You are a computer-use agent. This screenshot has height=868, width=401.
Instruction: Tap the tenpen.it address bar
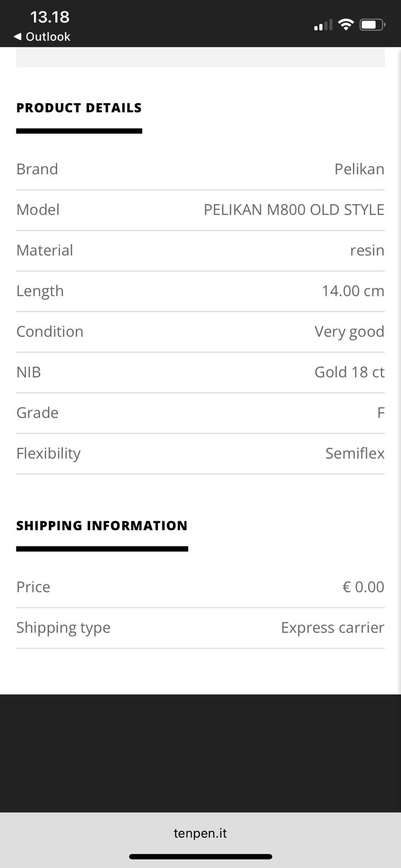(200, 833)
